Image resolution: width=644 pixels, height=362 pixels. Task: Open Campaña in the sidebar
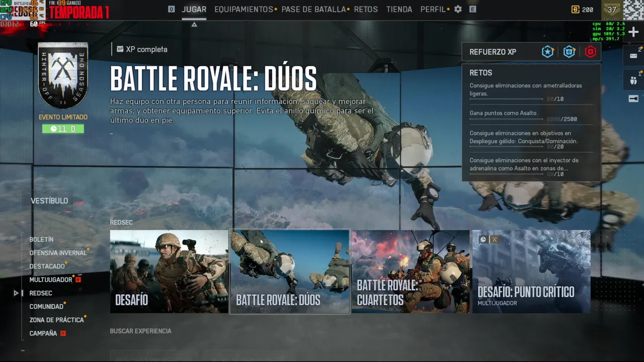point(43,333)
